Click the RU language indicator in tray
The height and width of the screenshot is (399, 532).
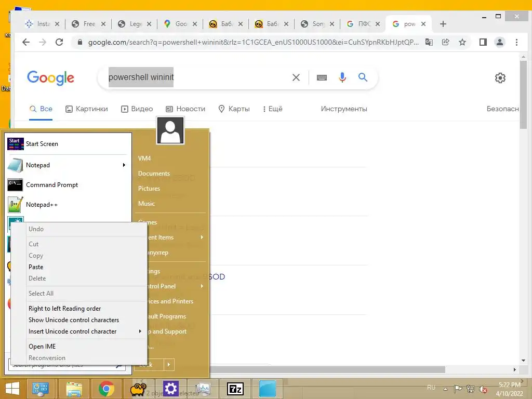click(431, 388)
